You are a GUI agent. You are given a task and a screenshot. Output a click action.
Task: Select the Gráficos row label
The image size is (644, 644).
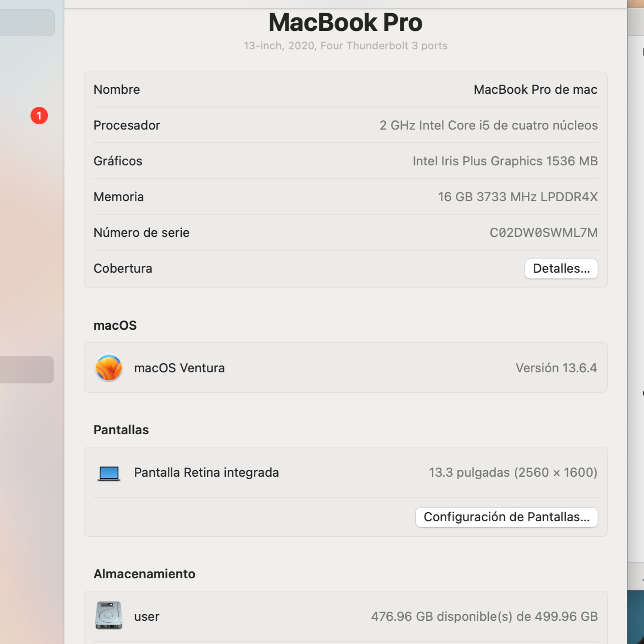[x=118, y=161]
